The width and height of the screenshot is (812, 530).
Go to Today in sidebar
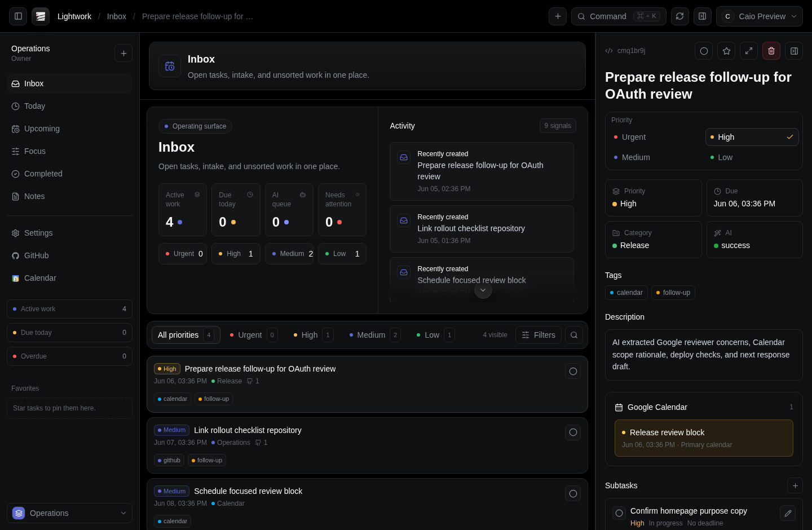tap(69, 106)
